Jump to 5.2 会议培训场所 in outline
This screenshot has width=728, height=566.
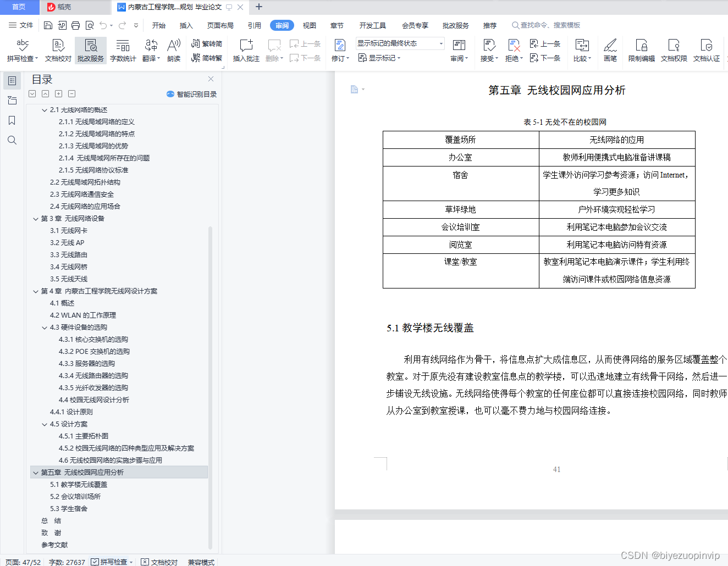pyautogui.click(x=75, y=497)
